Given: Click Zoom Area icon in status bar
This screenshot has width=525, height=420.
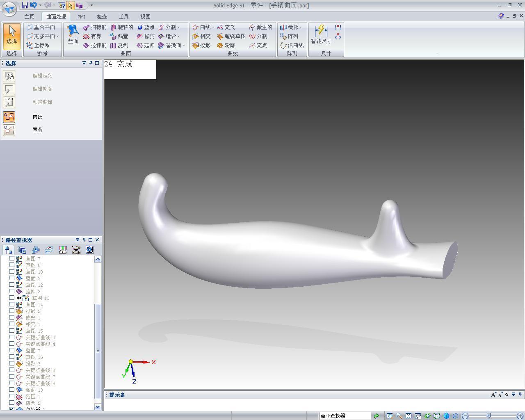Looking at the screenshot, I should click(390, 416).
